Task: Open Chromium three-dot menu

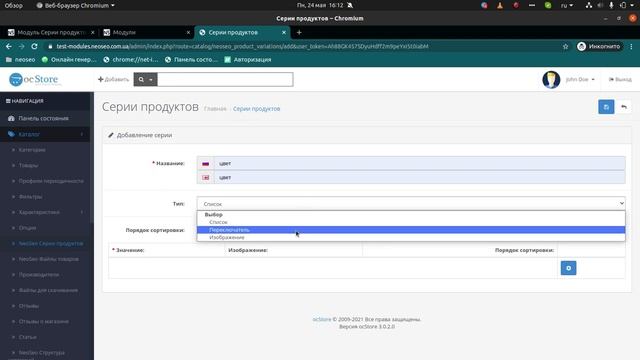Action: pyautogui.click(x=631, y=47)
